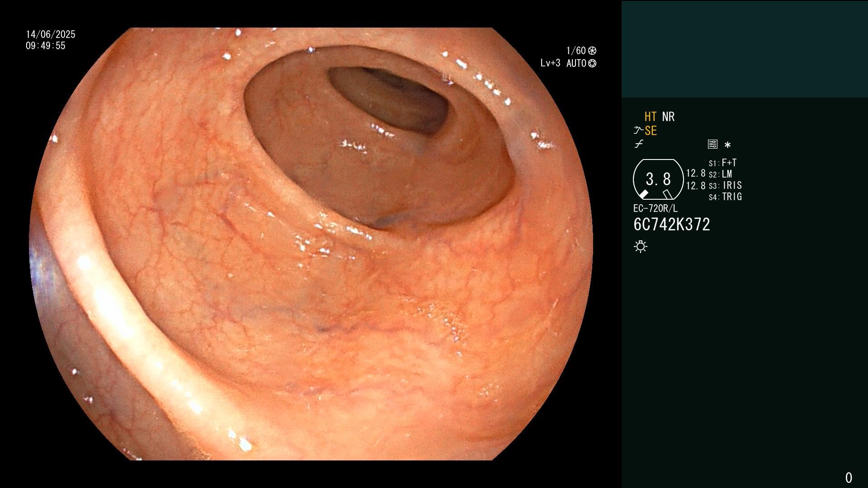Click the lamp brightness icon
This screenshot has width=868, height=488.
(x=641, y=246)
